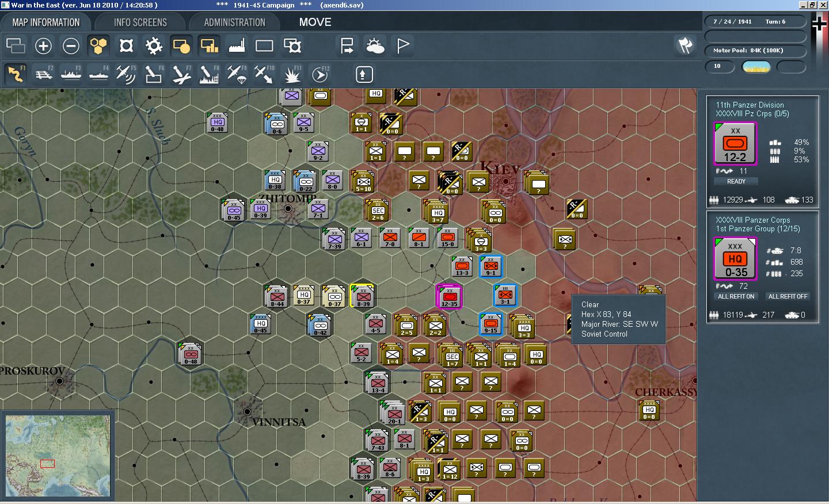The image size is (829, 504).
Task: Click the Vinnitsa city hex
Action: coord(247,411)
